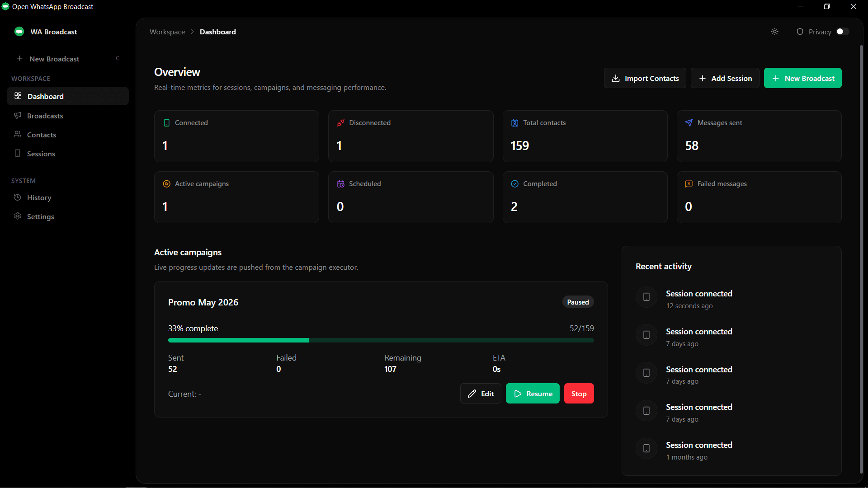This screenshot has height=488, width=868.
Task: Click the WA Broadcast logo icon
Action: (x=19, y=32)
